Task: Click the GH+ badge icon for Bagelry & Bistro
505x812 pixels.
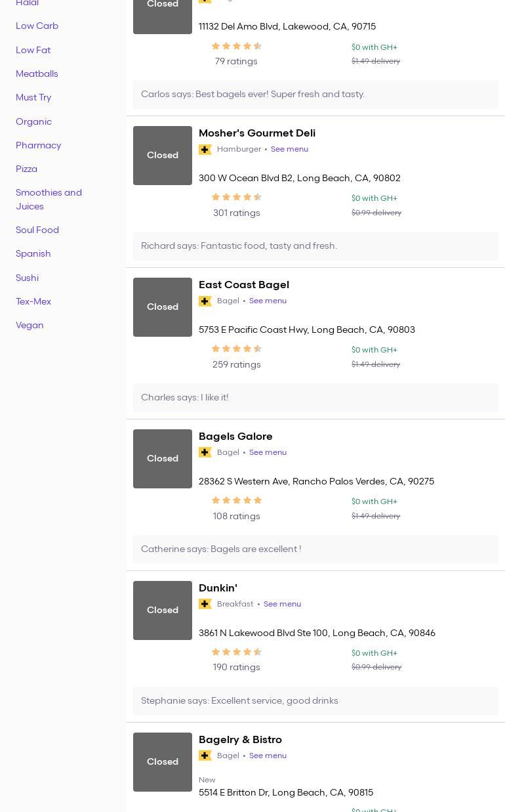Action: (x=205, y=756)
